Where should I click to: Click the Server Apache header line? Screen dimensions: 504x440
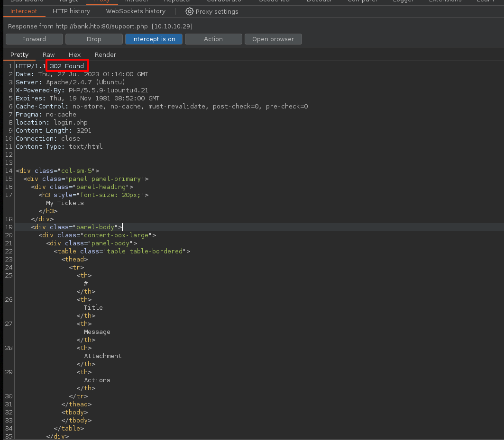[x=70, y=82]
